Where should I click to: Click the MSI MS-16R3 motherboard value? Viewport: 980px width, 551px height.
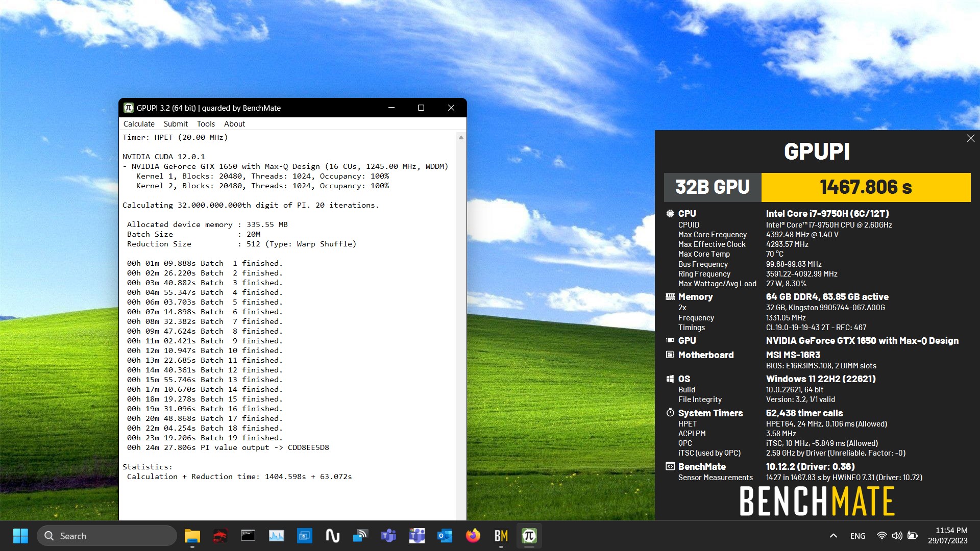tap(793, 355)
